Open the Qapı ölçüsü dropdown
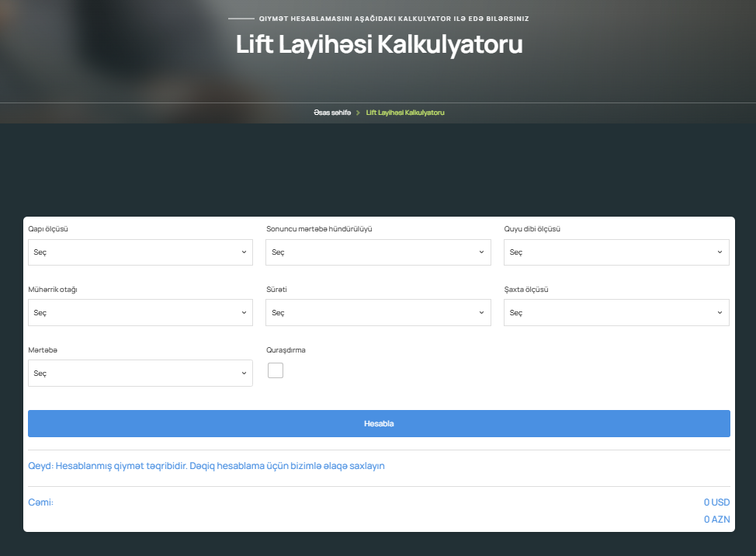 (140, 252)
